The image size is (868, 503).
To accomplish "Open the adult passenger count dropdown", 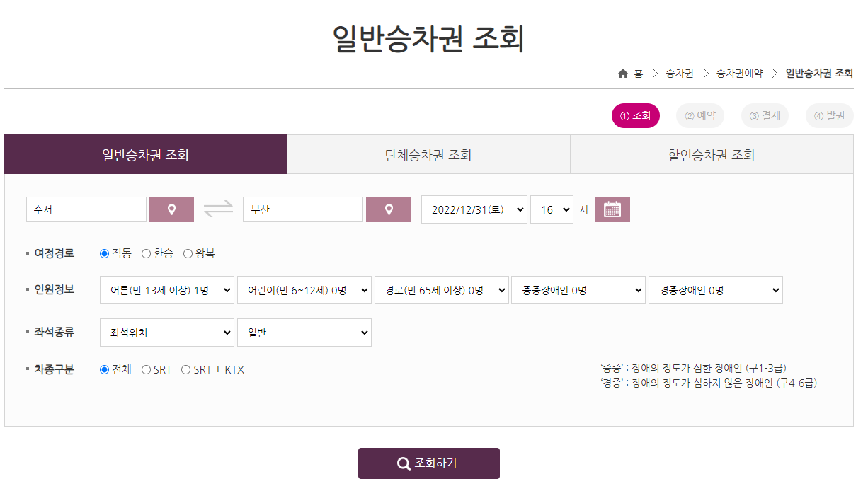I will 166,289.
